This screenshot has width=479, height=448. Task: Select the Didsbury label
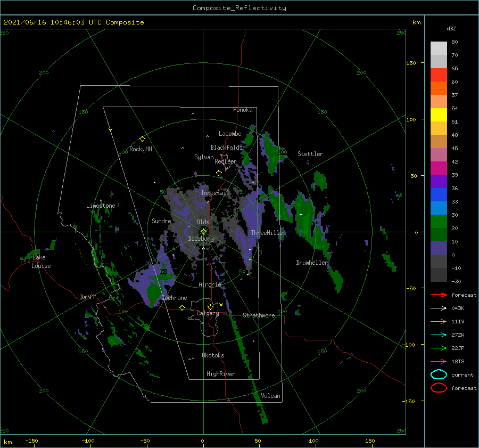[x=201, y=239]
